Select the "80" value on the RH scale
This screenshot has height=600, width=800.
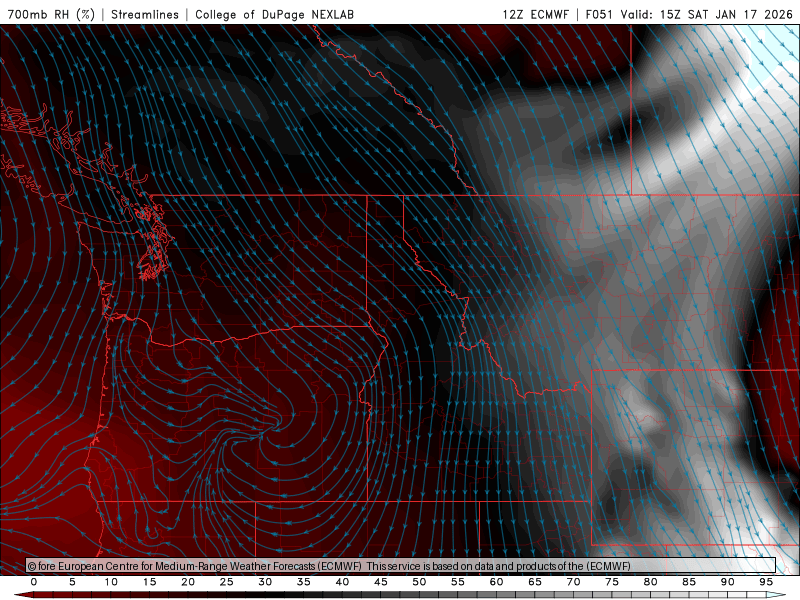pyautogui.click(x=651, y=582)
